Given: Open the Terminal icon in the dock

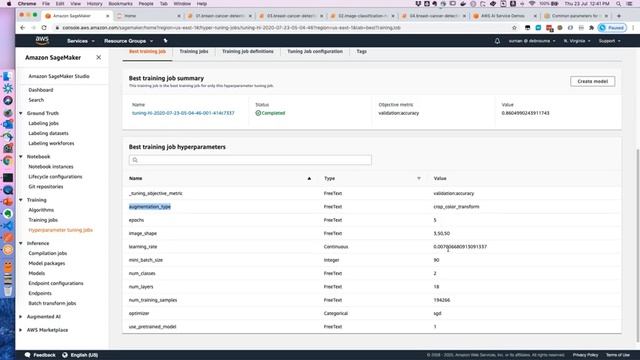Looking at the screenshot, I should [x=8, y=178].
